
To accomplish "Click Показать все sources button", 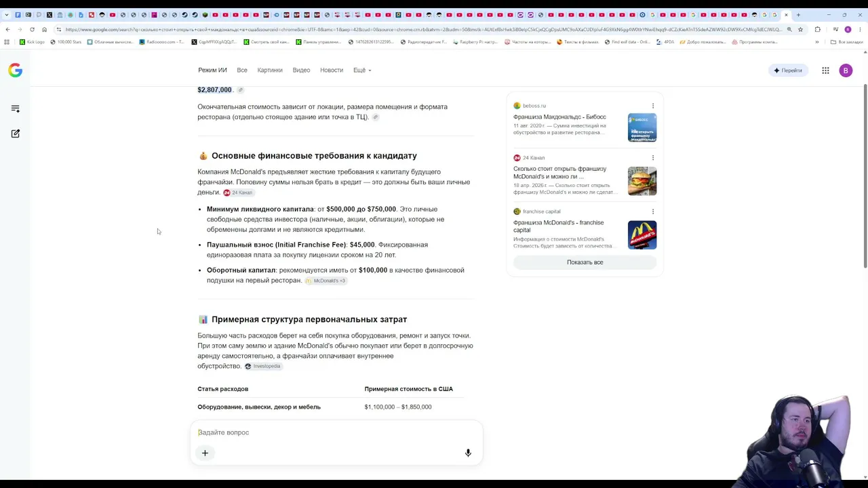I will 585,262.
